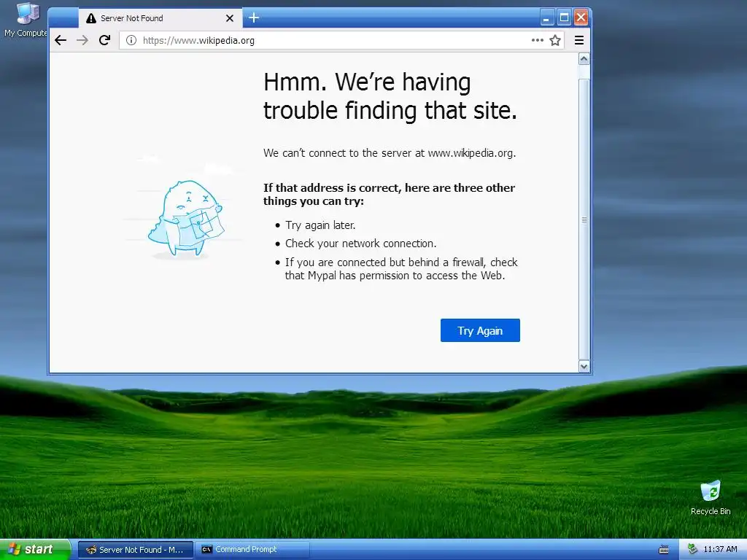Viewport: 747px width, 560px height.
Task: Maximize the browser window
Action: [564, 18]
